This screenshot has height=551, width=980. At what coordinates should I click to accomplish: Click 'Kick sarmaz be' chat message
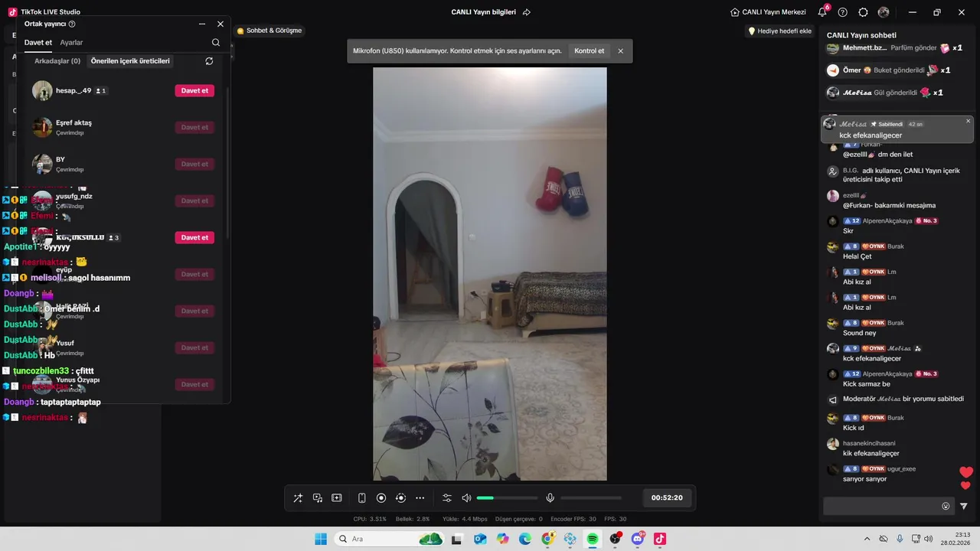(867, 384)
